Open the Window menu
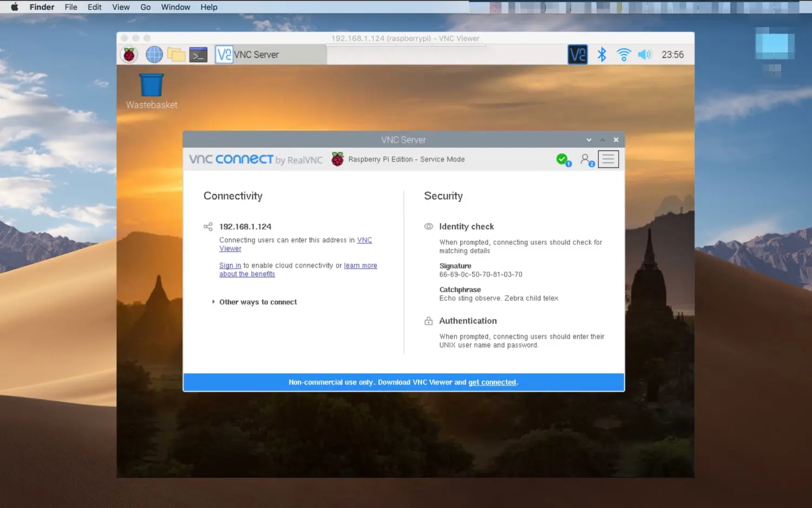Screen dimensions: 812x508 pyautogui.click(x=175, y=7)
